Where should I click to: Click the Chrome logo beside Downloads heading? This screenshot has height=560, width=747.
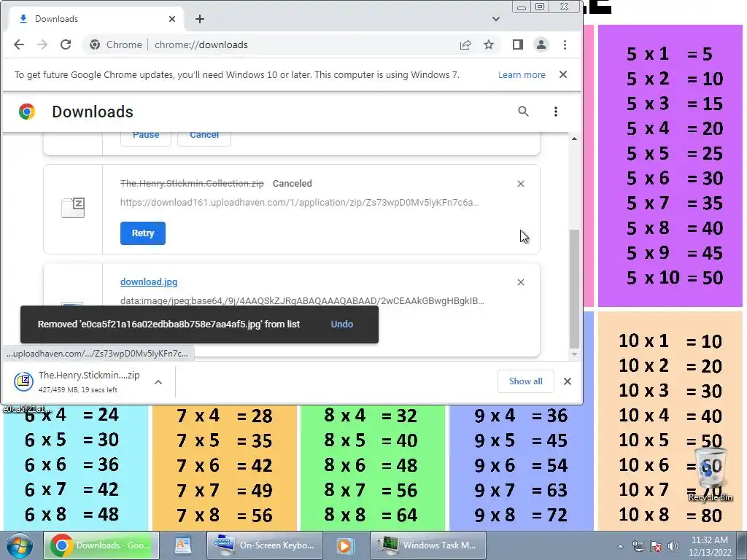pyautogui.click(x=27, y=112)
